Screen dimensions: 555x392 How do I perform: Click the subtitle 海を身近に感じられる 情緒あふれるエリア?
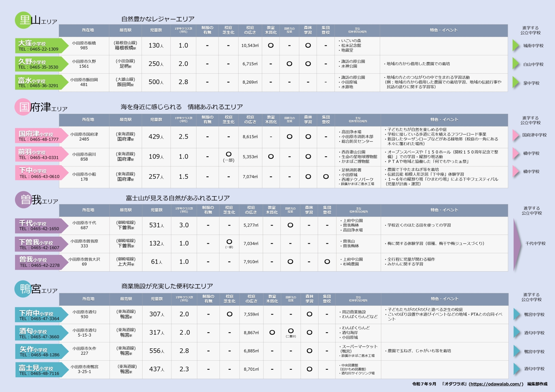[x=182, y=107]
